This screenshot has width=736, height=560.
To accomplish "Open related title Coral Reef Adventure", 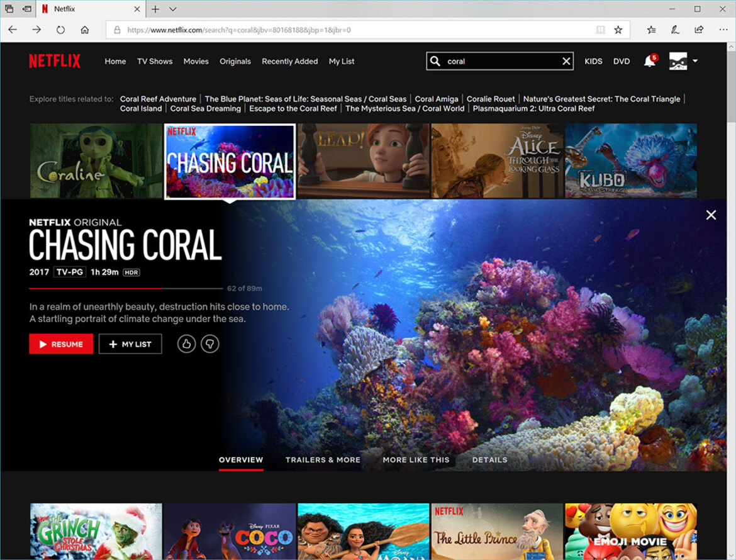I will [x=158, y=99].
